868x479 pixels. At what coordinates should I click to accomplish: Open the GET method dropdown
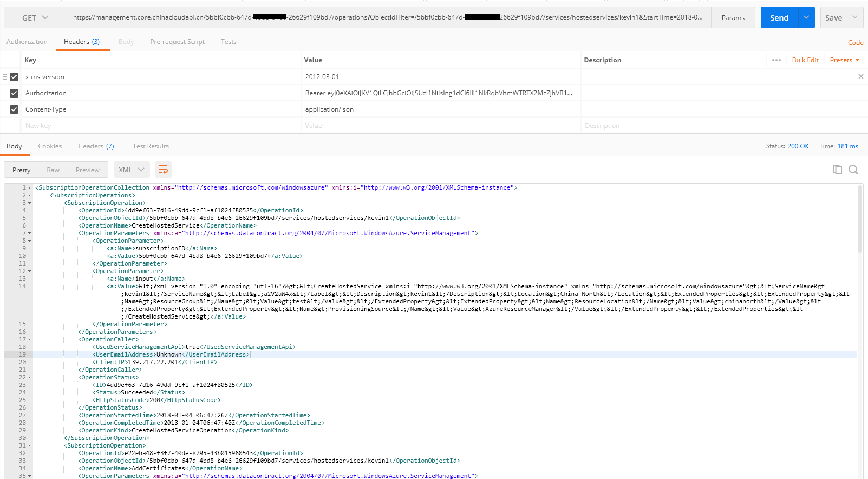(35, 18)
